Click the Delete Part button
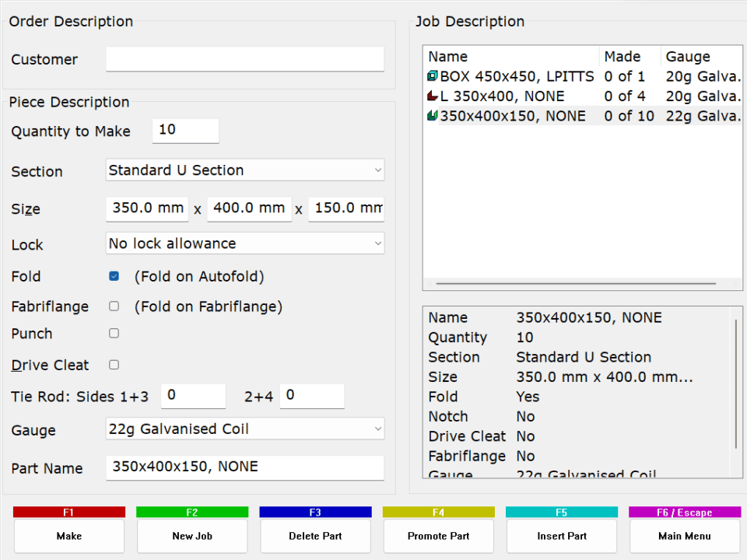This screenshot has height=560, width=747. pyautogui.click(x=315, y=536)
